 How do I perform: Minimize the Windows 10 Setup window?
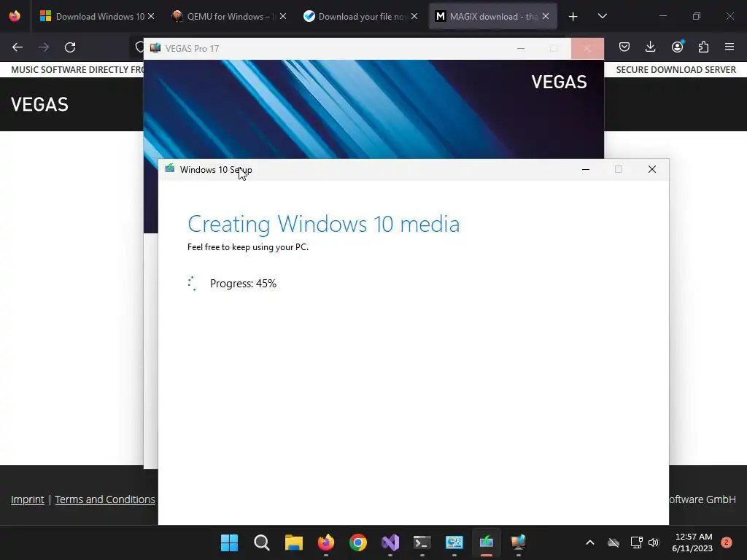[586, 169]
